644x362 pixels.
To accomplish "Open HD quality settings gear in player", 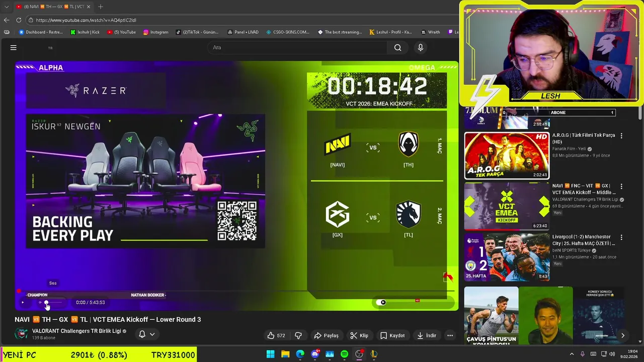I will click(x=417, y=302).
